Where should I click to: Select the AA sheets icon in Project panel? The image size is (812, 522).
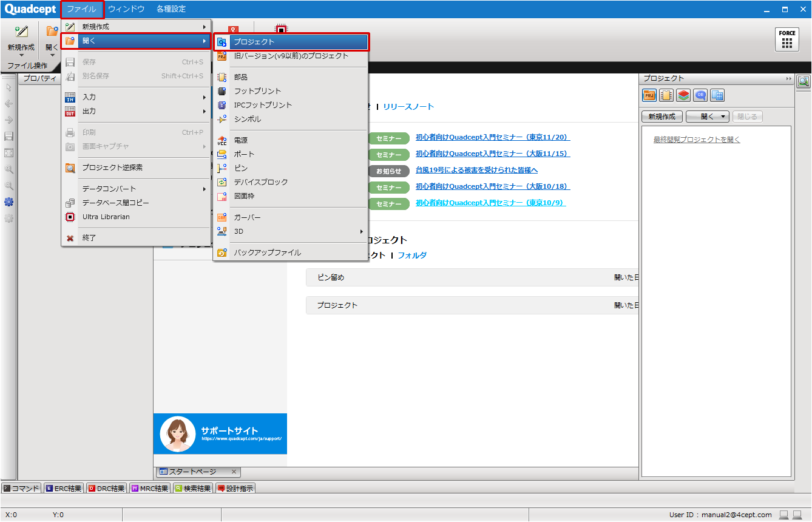[717, 95]
